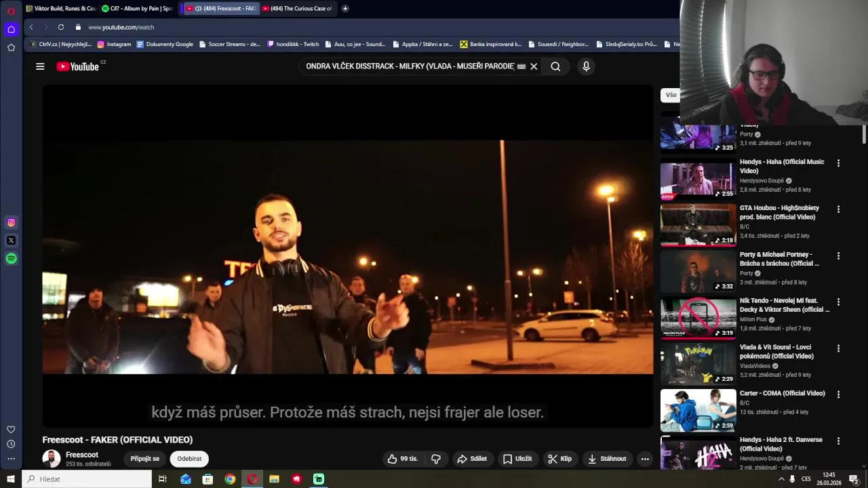Viewport: 868px width, 488px height.
Task: Open sidebar three-dot settings
Action: point(11,459)
